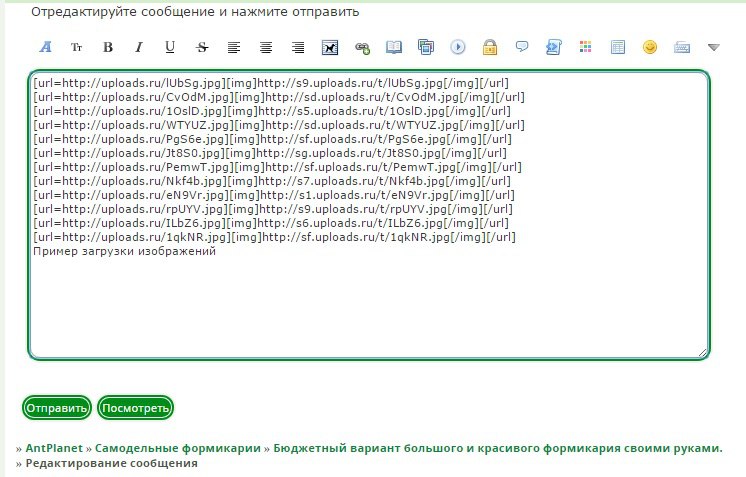Click the Jt8S0.jpg BBCode line

point(270,153)
